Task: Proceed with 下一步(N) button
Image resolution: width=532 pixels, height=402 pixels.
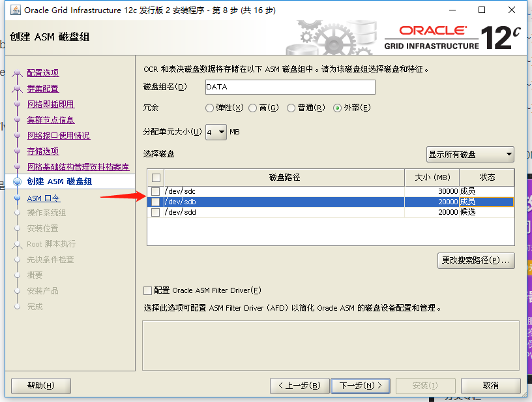Action: pyautogui.click(x=361, y=386)
